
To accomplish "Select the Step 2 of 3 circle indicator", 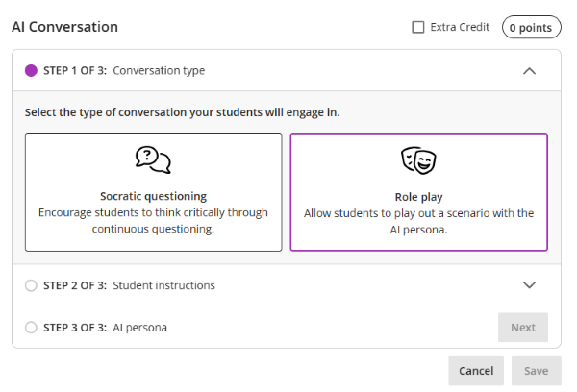I will tap(31, 285).
